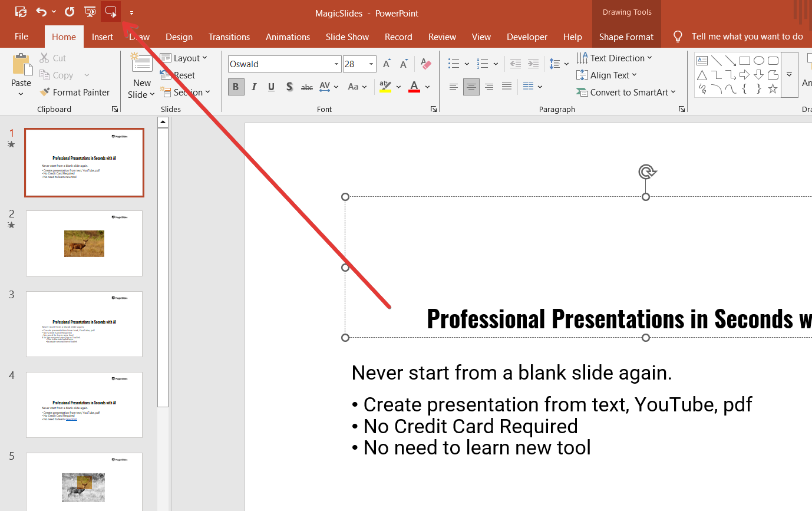Click the Justify alignment icon

tap(506, 87)
